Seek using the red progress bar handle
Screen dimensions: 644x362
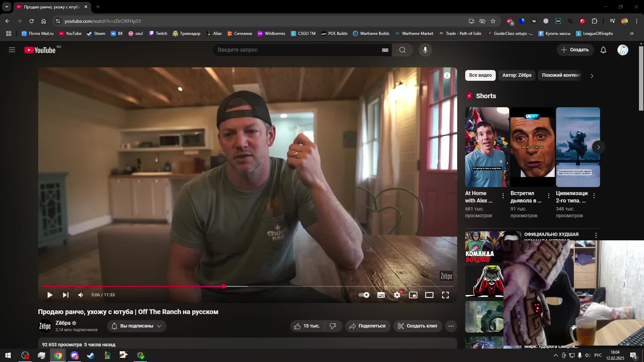pyautogui.click(x=224, y=286)
